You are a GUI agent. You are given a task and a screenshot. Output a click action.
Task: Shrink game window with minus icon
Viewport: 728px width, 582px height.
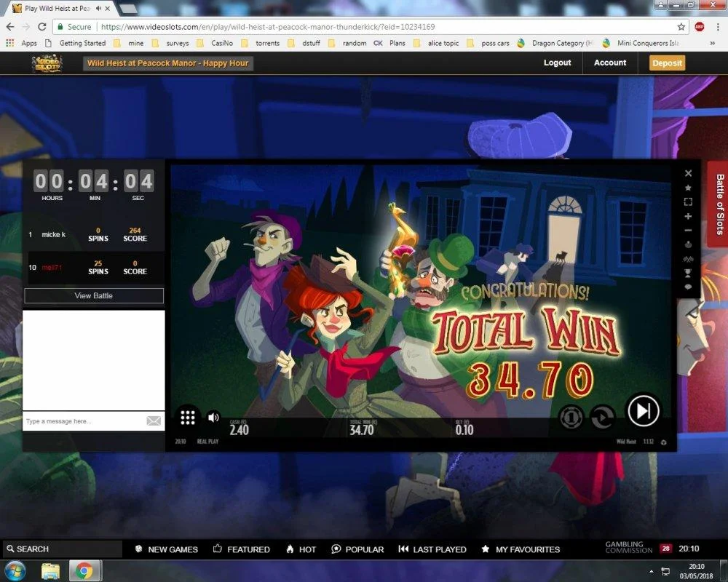point(688,230)
